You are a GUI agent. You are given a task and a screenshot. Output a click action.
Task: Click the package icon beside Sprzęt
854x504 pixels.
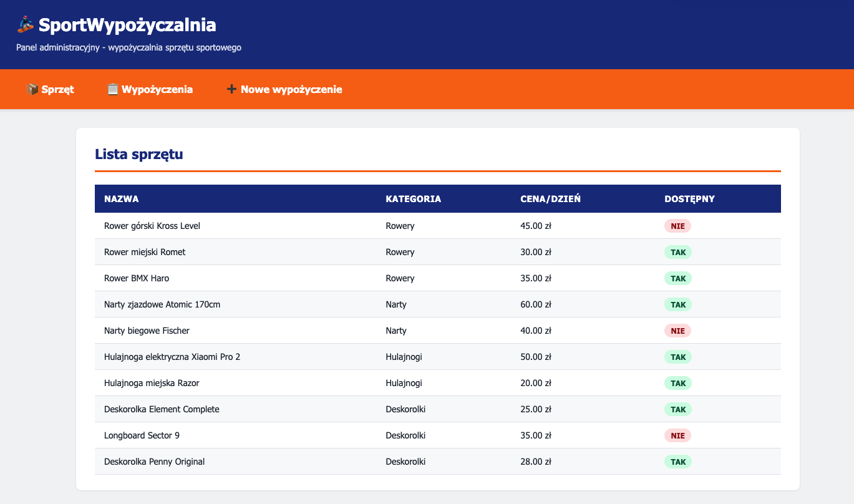pyautogui.click(x=32, y=89)
